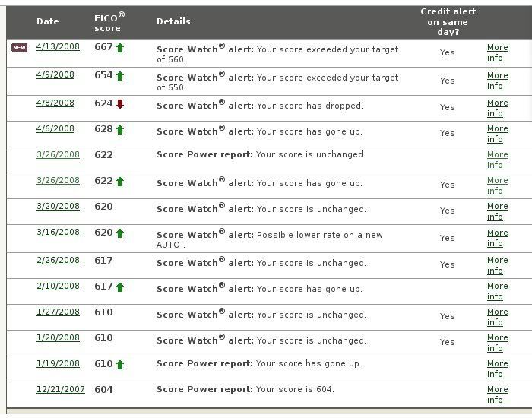Click green up arrow next to 2/10/2008 score
This screenshot has height=418, width=532.
pyautogui.click(x=120, y=287)
